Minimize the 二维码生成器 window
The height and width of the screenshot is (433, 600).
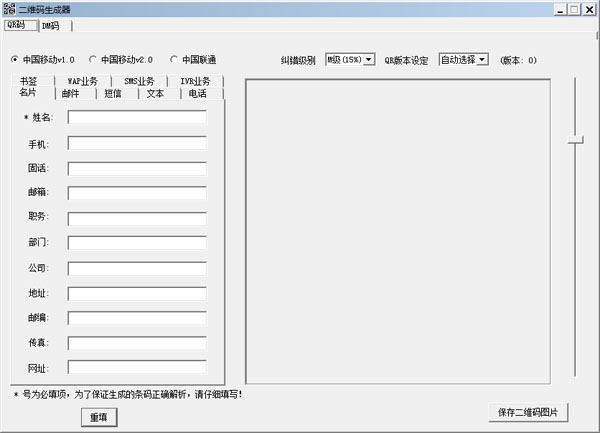click(560, 10)
